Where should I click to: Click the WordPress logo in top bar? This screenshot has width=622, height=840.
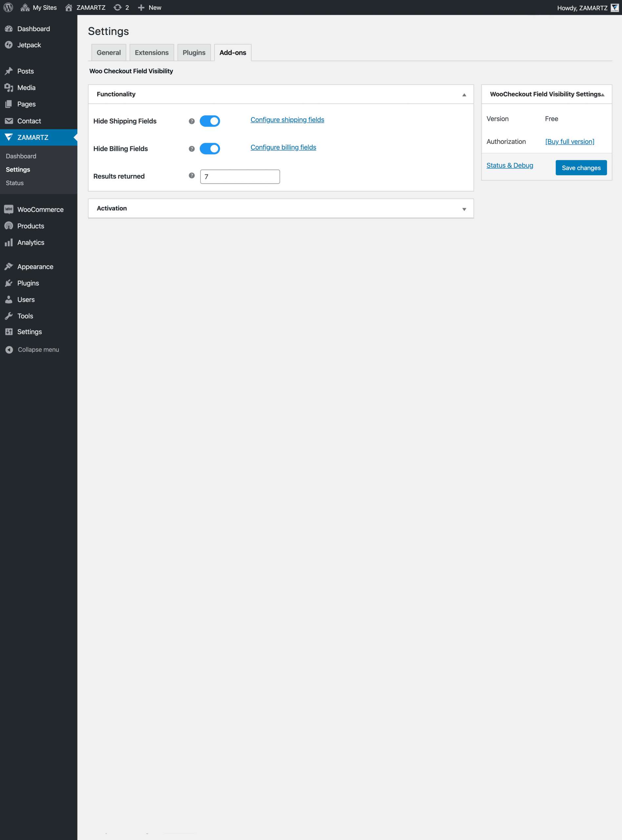click(8, 7)
